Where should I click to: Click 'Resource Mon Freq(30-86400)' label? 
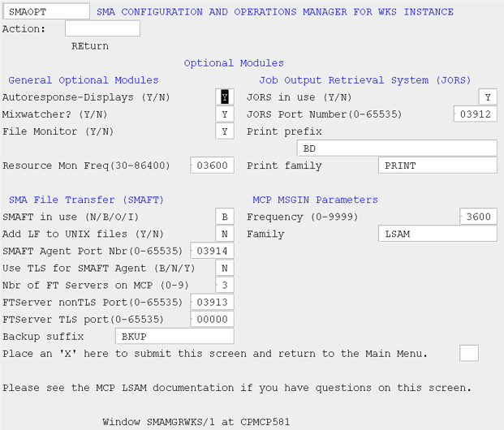[86, 166]
